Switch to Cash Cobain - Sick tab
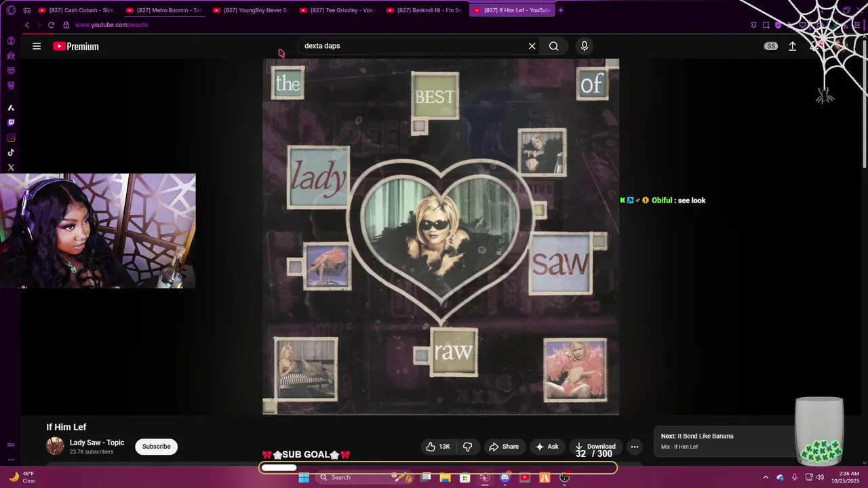The image size is (868, 488). (76, 10)
